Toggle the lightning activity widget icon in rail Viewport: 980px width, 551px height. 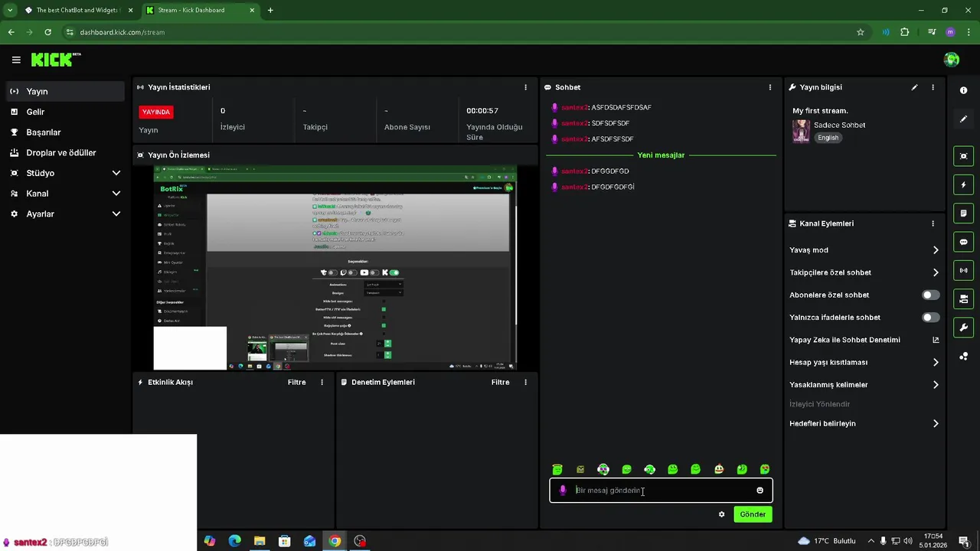pos(963,185)
